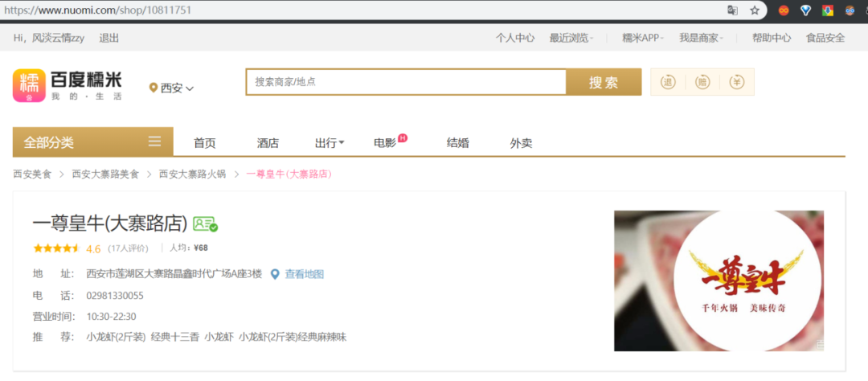Click the average price ¥68

[x=201, y=248]
